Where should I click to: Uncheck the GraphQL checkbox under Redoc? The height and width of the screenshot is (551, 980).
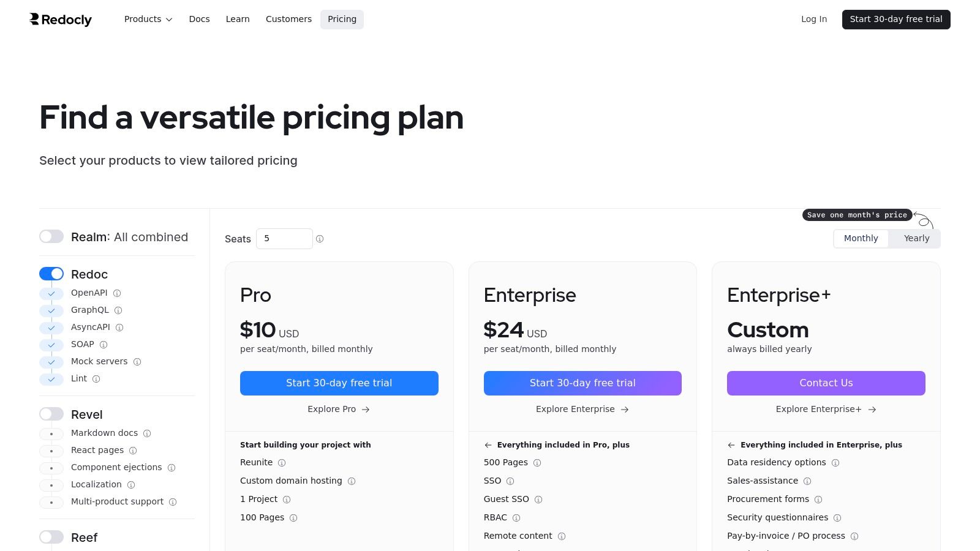coord(51,311)
